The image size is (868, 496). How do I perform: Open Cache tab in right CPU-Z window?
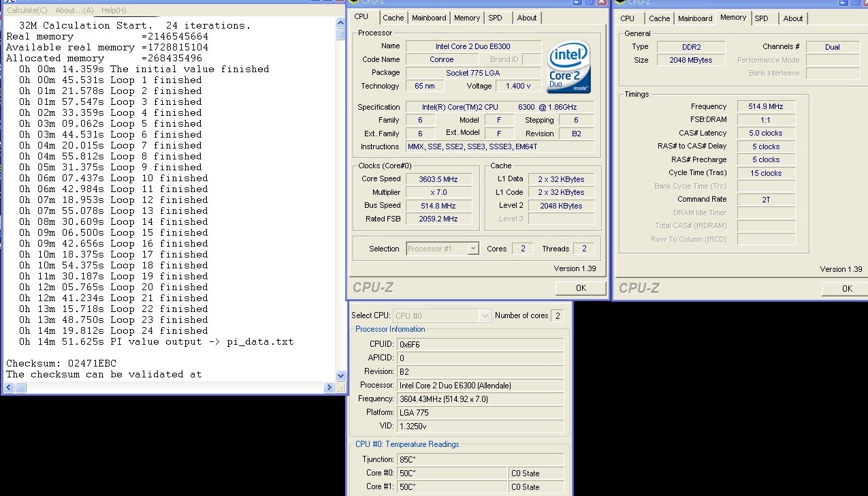[659, 18]
